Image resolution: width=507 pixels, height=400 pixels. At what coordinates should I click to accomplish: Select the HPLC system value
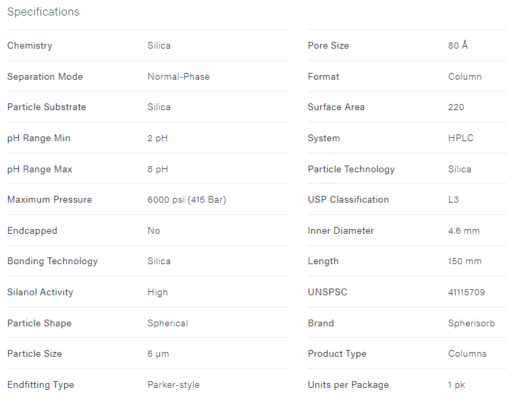(x=461, y=138)
